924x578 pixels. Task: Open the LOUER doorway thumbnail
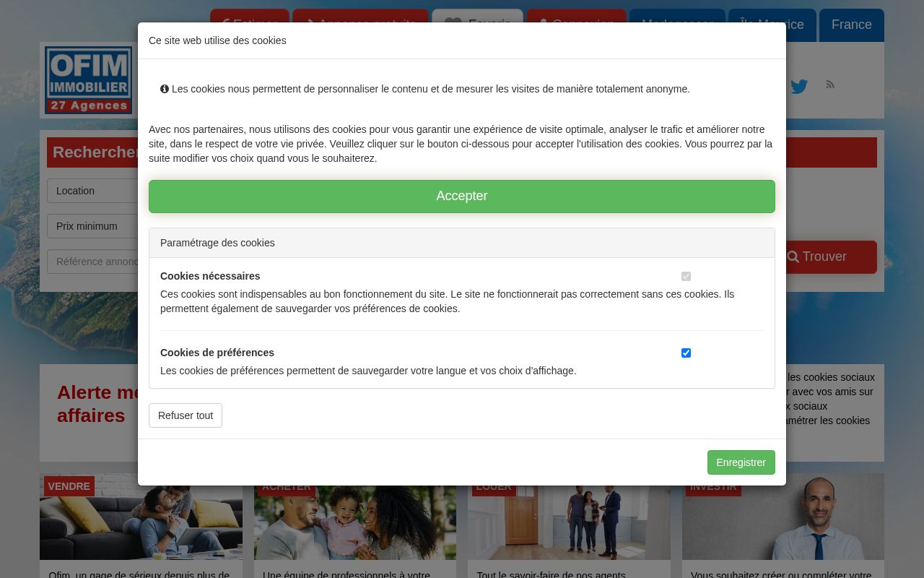(569, 522)
